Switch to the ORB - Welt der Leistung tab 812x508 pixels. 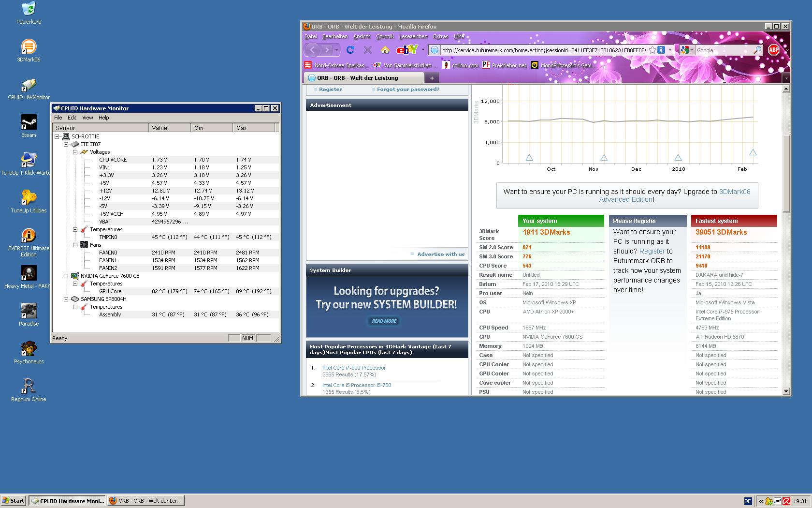pyautogui.click(x=363, y=78)
